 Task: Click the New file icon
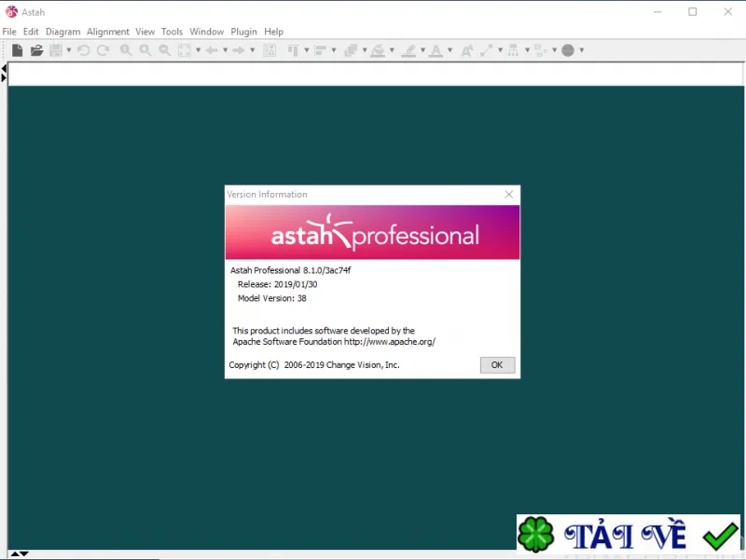pyautogui.click(x=17, y=50)
